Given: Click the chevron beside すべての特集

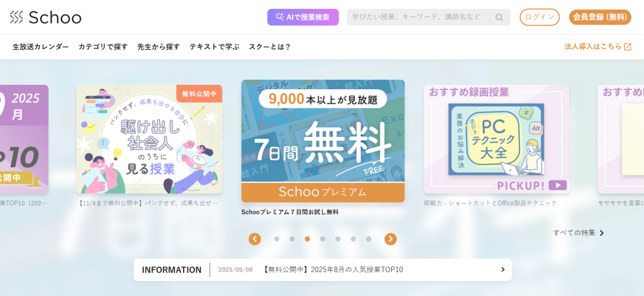Looking at the screenshot, I should (x=602, y=233).
